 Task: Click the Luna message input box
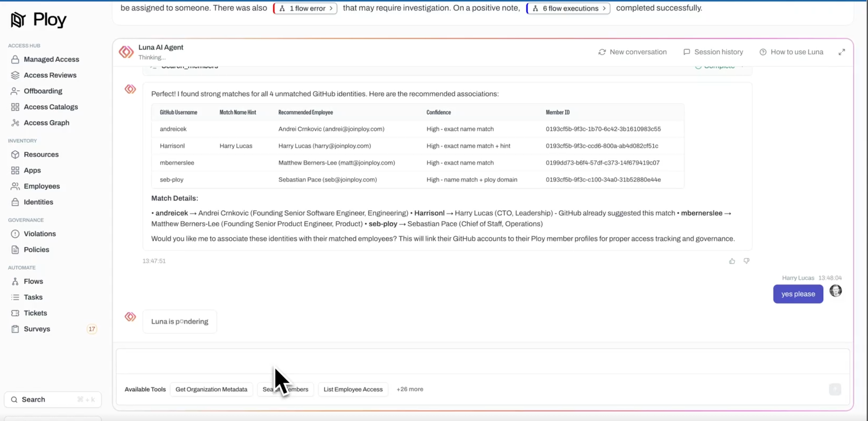482,362
